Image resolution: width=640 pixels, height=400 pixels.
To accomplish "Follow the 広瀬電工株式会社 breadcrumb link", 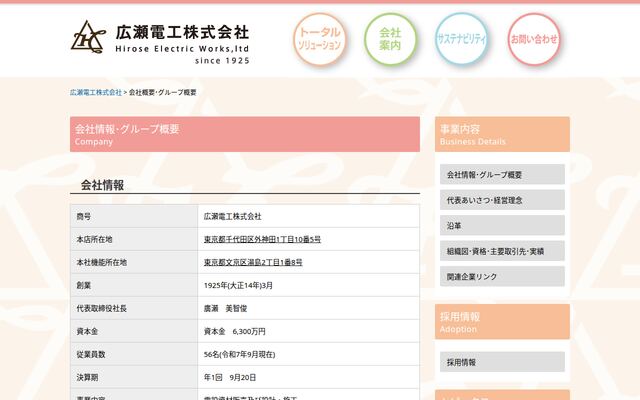I will coord(96,92).
